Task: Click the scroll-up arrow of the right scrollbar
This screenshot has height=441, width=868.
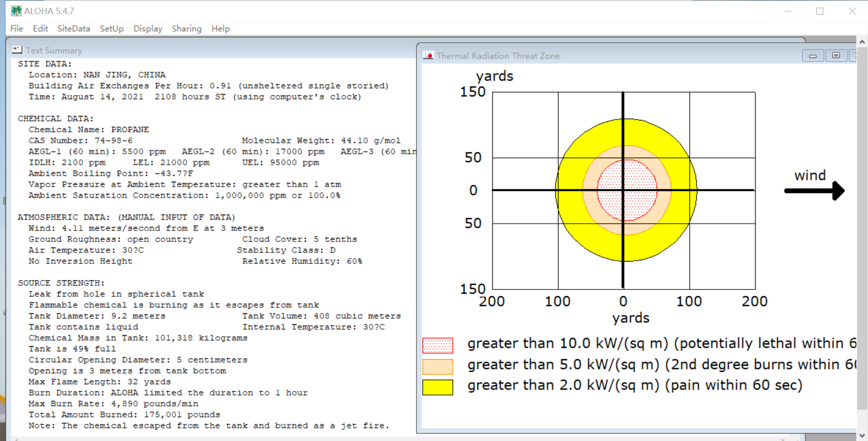Action: tap(862, 42)
